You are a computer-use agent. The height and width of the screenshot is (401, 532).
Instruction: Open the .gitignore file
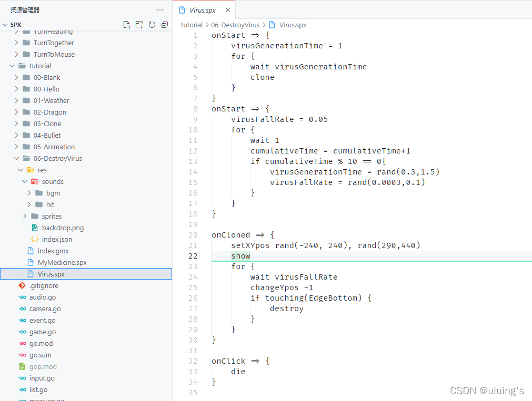tap(44, 285)
